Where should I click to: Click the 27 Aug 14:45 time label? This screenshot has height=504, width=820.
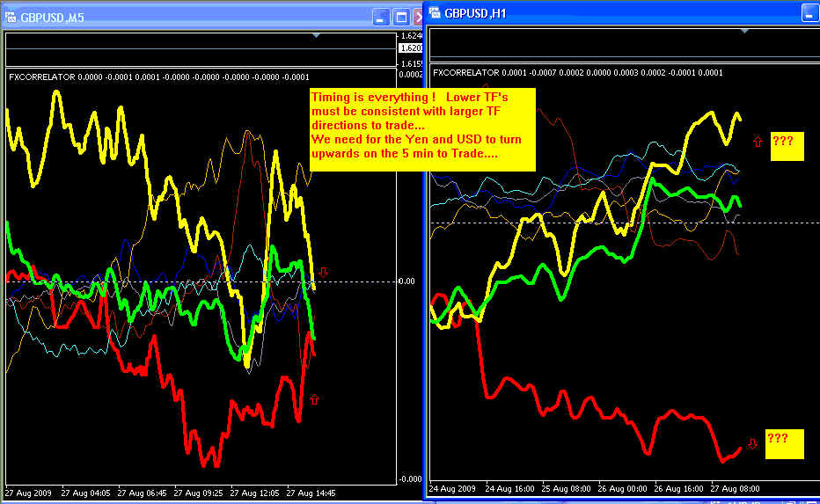click(311, 493)
